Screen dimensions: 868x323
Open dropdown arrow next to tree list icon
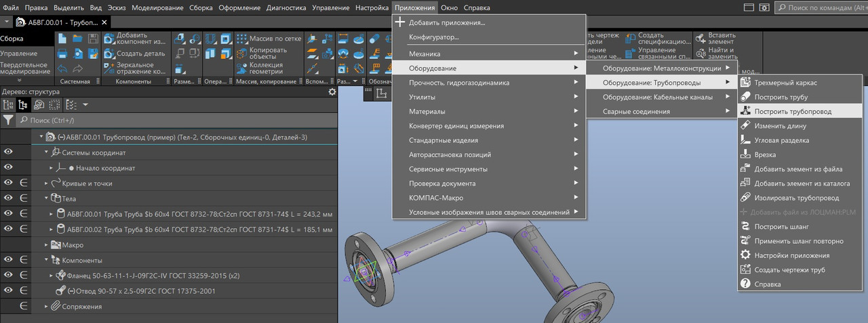[x=85, y=105]
